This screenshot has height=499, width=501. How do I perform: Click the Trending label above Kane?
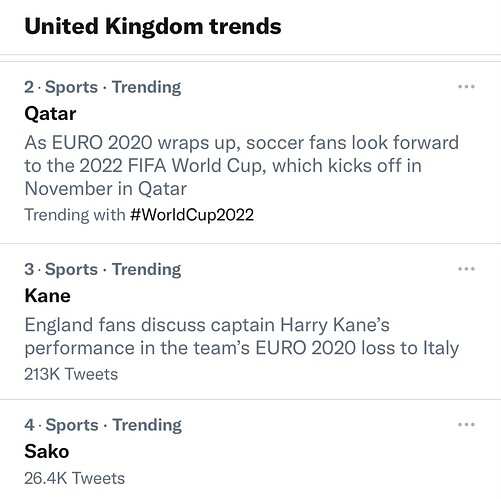pos(147,270)
